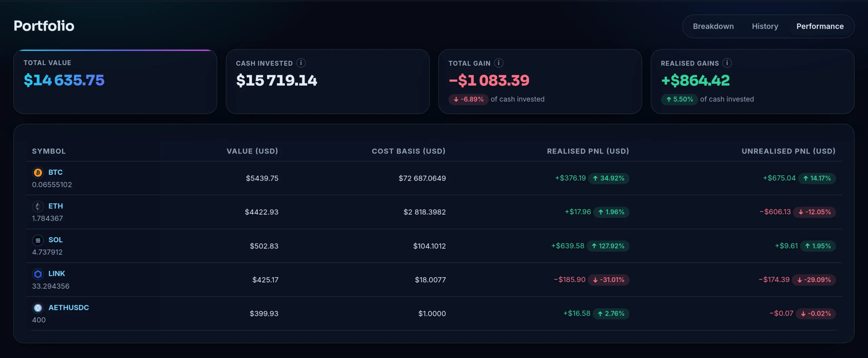This screenshot has width=868, height=358.
Task: Open the LINK symbol link
Action: (x=57, y=274)
